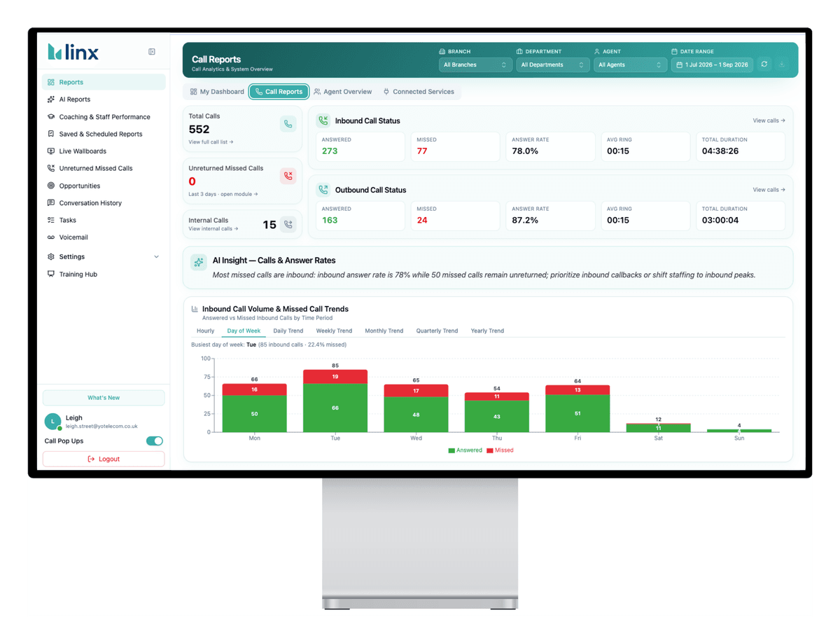Expand the Settings chevron

point(156,257)
